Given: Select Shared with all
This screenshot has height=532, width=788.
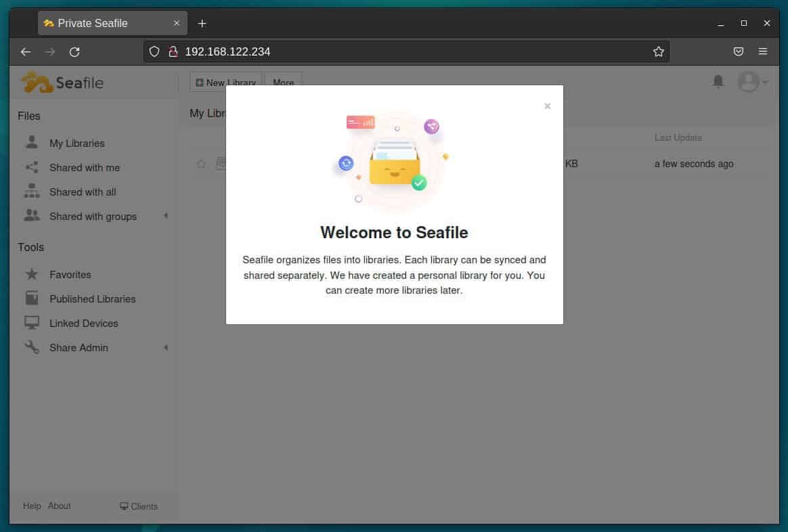Looking at the screenshot, I should pyautogui.click(x=83, y=192).
